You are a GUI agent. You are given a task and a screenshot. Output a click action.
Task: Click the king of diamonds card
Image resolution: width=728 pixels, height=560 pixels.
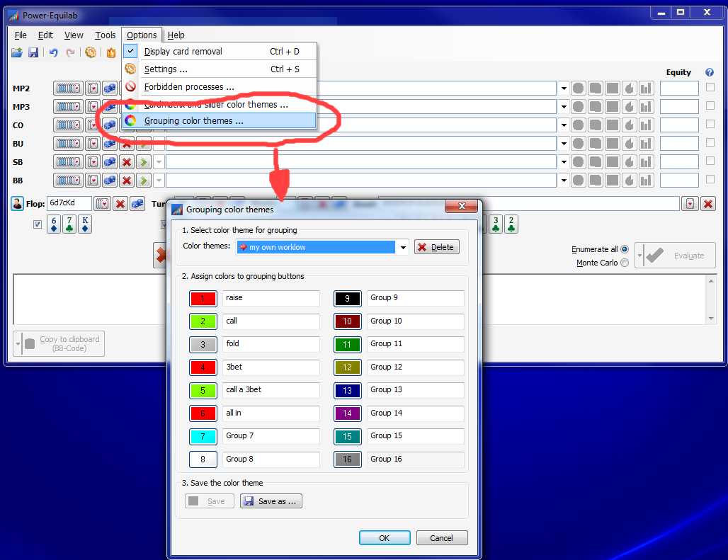[x=85, y=224]
